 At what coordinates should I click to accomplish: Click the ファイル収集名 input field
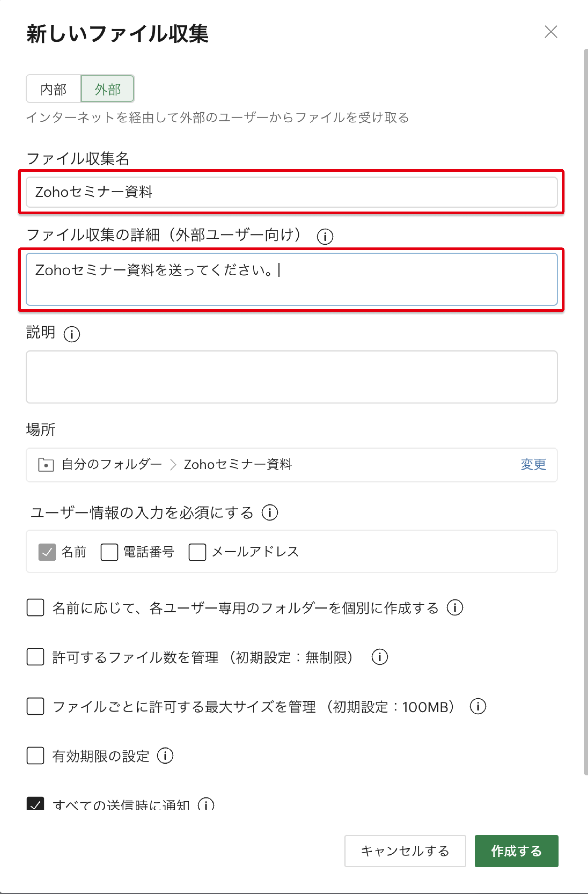tap(291, 192)
